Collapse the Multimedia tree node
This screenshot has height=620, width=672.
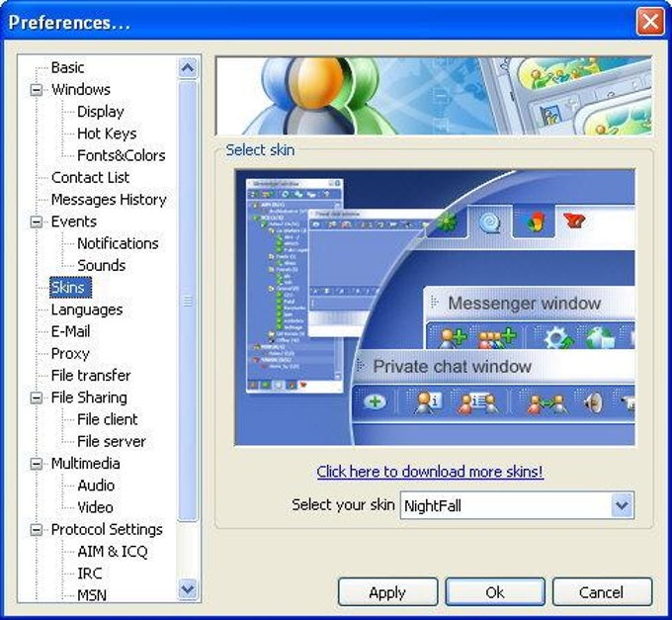coord(37,464)
